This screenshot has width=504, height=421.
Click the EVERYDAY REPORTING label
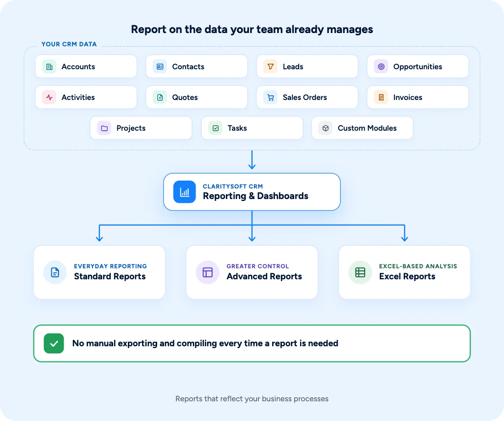110,266
